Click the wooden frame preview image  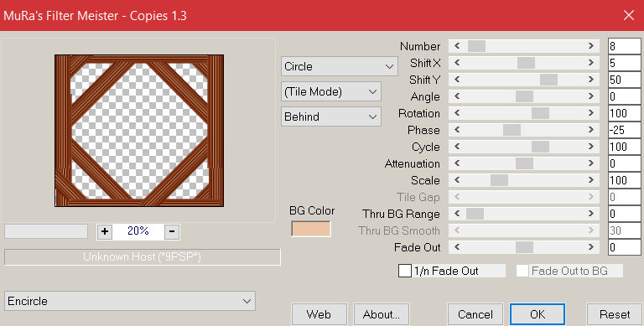[139, 131]
